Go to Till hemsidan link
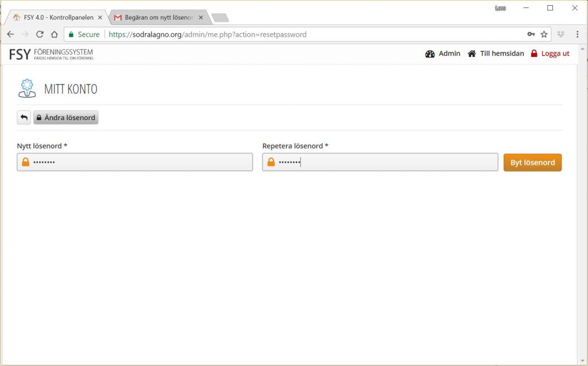The width and height of the screenshot is (588, 366). point(496,53)
